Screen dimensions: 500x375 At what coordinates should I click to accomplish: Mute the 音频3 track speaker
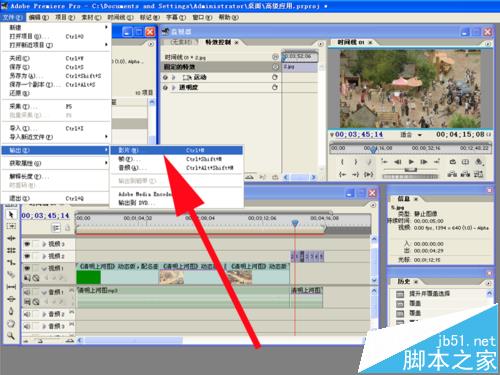coord(27,326)
